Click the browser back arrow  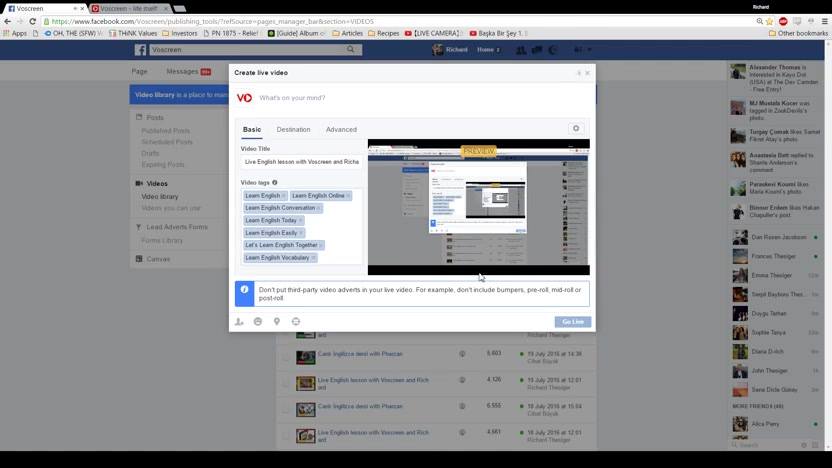pos(7,21)
